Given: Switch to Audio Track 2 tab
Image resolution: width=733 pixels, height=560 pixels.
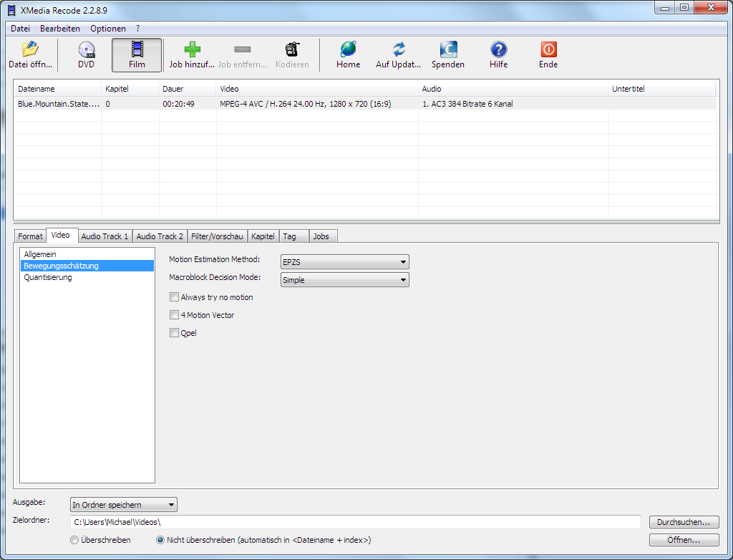Looking at the screenshot, I should [160, 236].
